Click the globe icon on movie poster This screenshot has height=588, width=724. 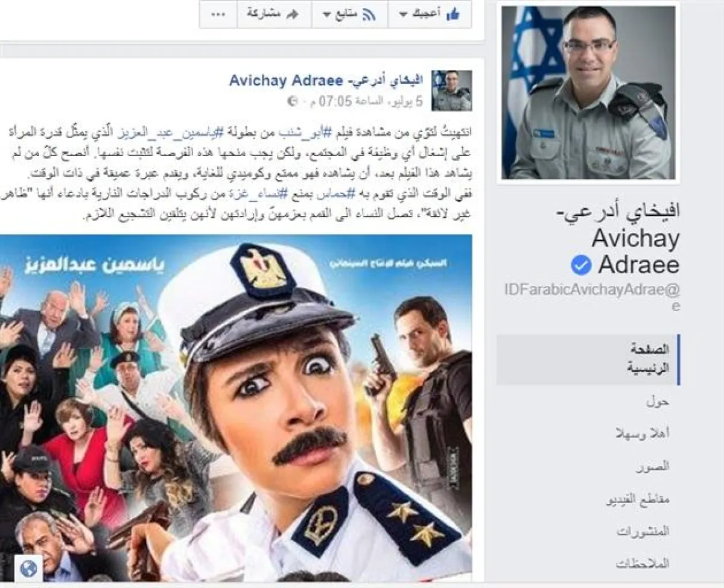[28, 568]
